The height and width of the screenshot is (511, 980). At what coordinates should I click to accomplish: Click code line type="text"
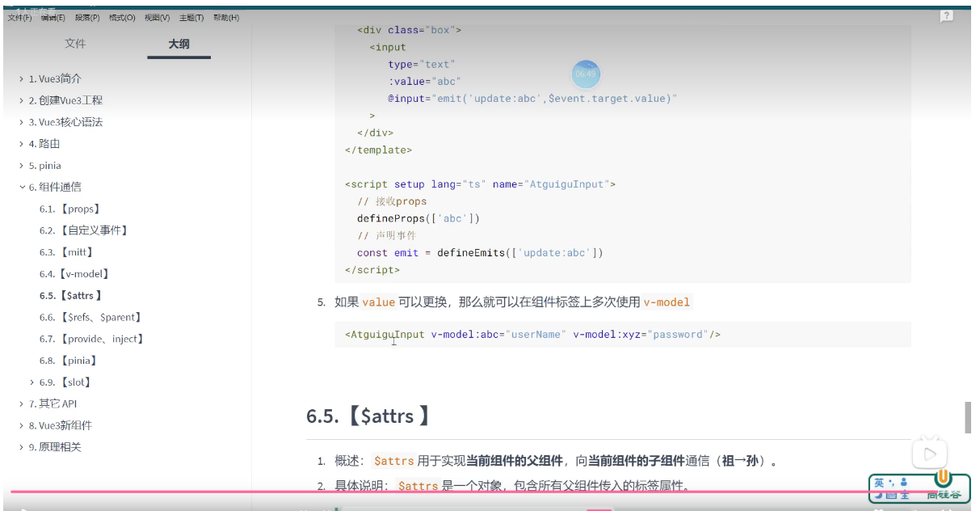pyautogui.click(x=422, y=64)
